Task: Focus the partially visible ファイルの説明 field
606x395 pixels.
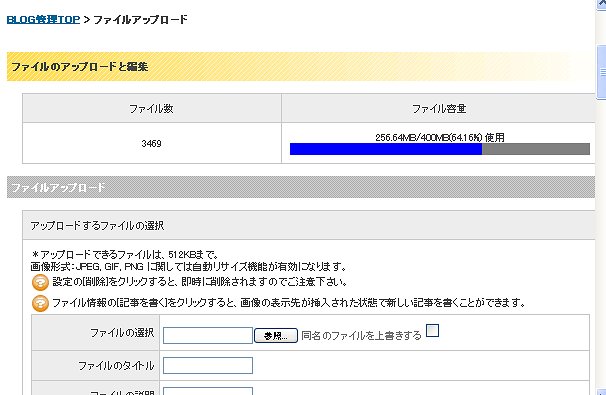Action: (208, 391)
